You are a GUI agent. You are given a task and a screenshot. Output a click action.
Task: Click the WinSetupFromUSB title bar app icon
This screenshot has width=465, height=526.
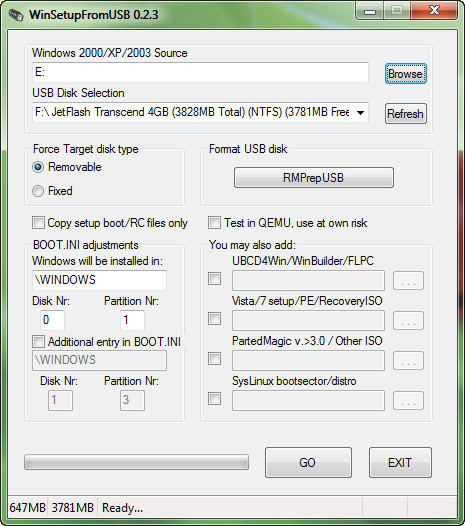point(15,15)
